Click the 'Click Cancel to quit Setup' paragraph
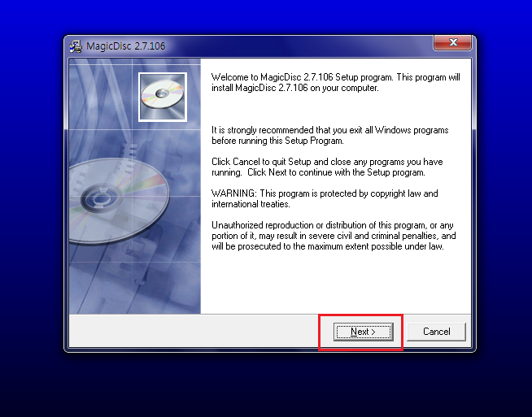 coord(326,167)
